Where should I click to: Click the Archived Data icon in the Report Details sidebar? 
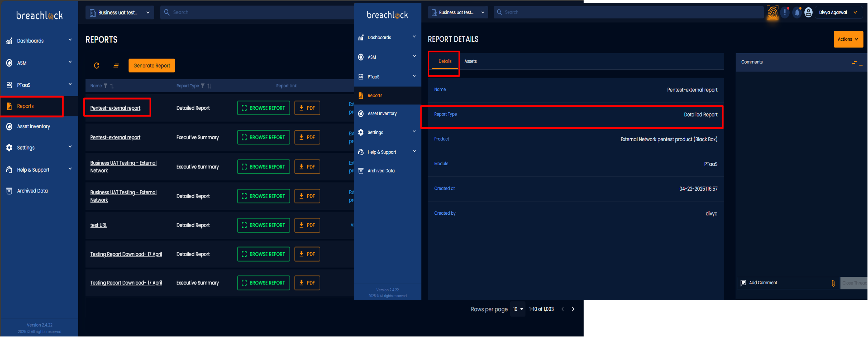point(361,171)
